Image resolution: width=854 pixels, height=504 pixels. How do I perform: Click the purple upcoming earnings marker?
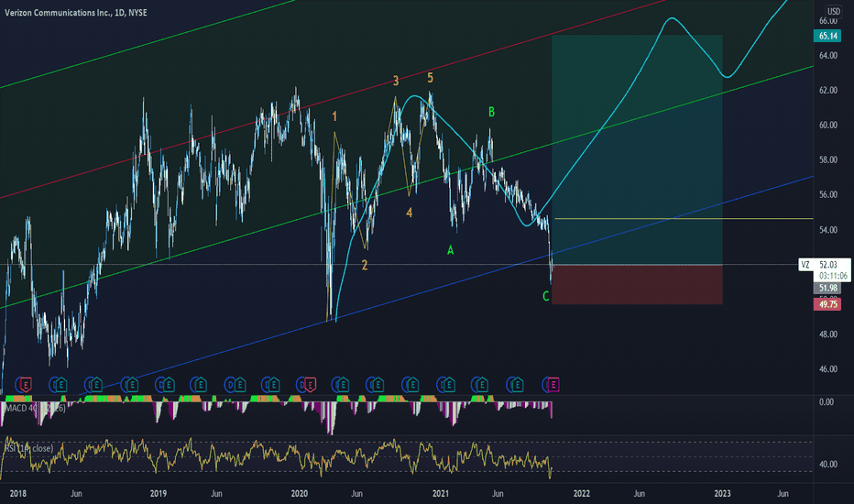click(x=553, y=385)
